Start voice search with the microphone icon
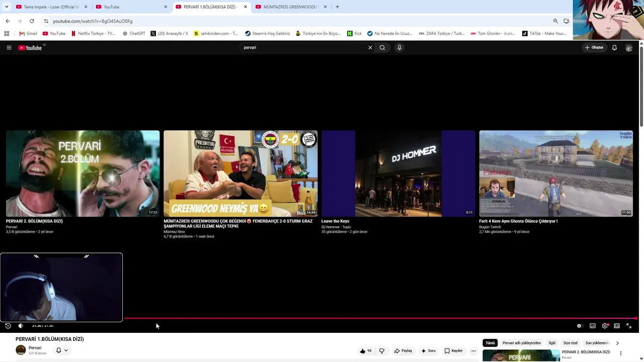The height and width of the screenshot is (362, 644). (399, 48)
